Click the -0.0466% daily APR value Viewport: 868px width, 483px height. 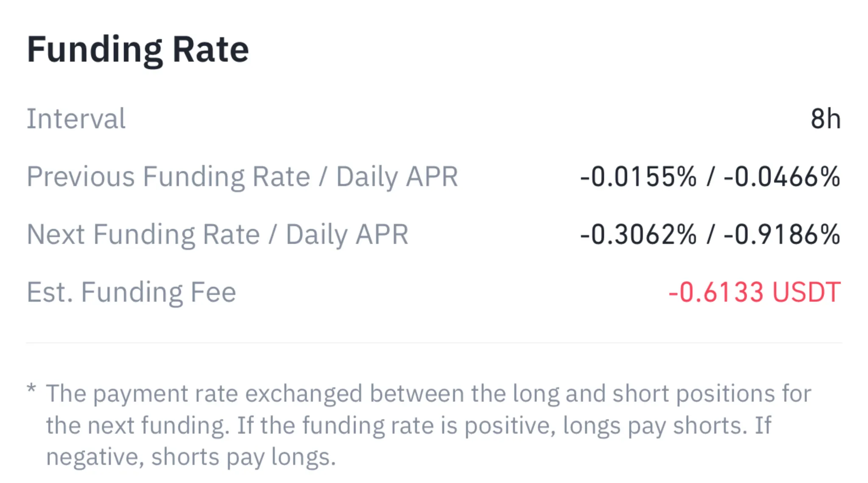tap(782, 177)
